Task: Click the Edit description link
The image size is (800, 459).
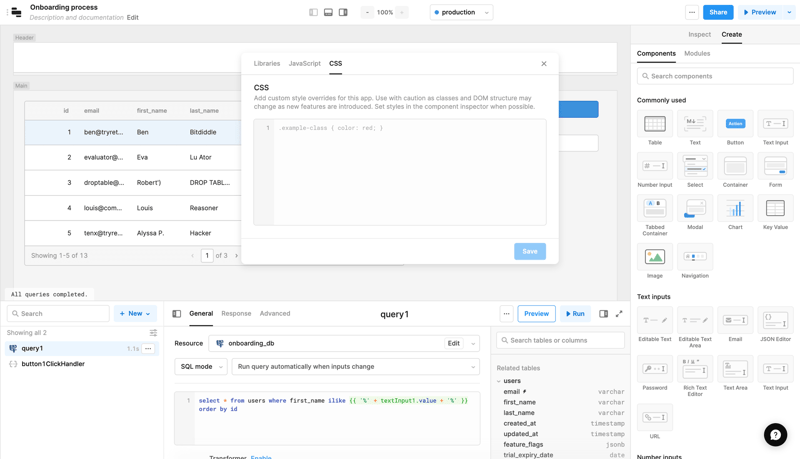Action: point(133,17)
